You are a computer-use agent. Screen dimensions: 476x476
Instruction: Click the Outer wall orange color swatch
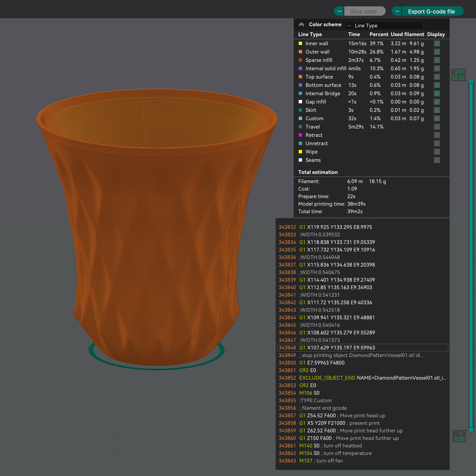(300, 52)
